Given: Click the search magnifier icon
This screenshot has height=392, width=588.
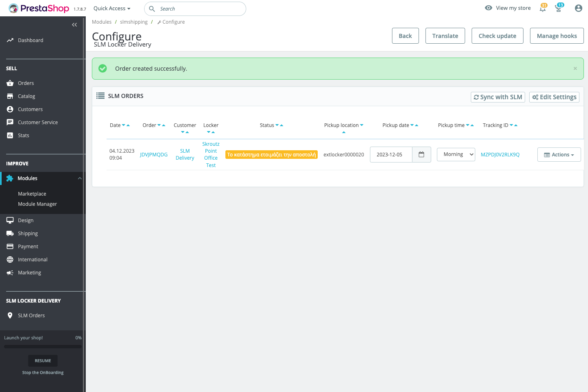Looking at the screenshot, I should point(152,9).
